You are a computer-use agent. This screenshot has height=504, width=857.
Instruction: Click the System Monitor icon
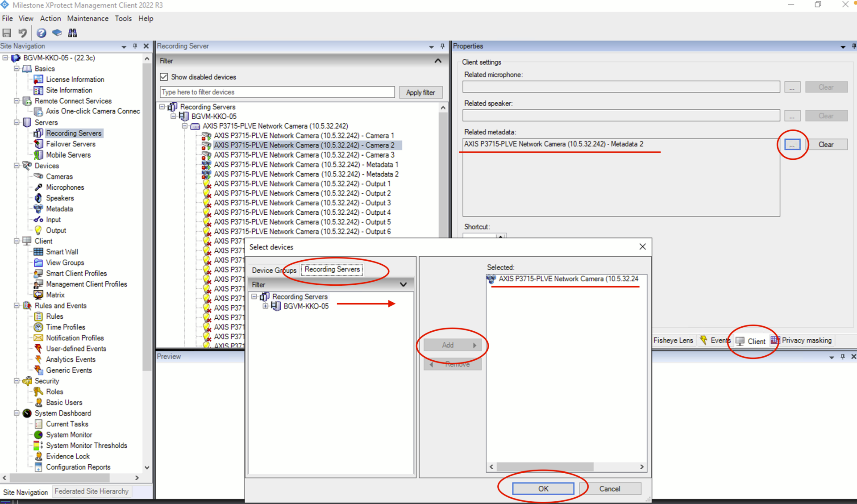click(x=38, y=435)
